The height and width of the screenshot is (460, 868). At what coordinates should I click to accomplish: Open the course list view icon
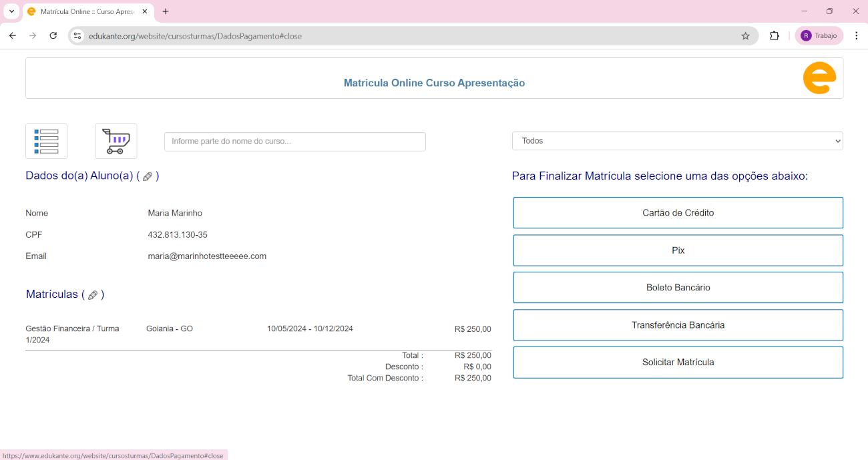click(x=46, y=141)
